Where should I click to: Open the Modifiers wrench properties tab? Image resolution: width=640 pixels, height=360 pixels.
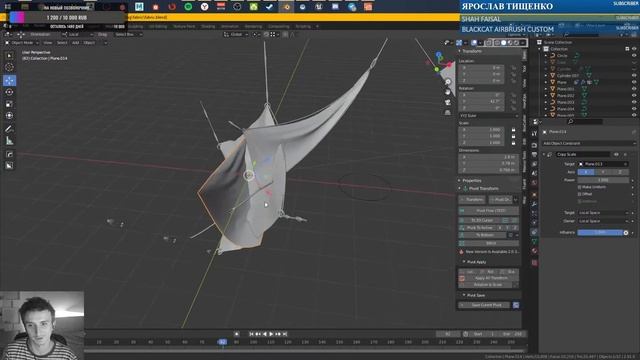(x=534, y=203)
